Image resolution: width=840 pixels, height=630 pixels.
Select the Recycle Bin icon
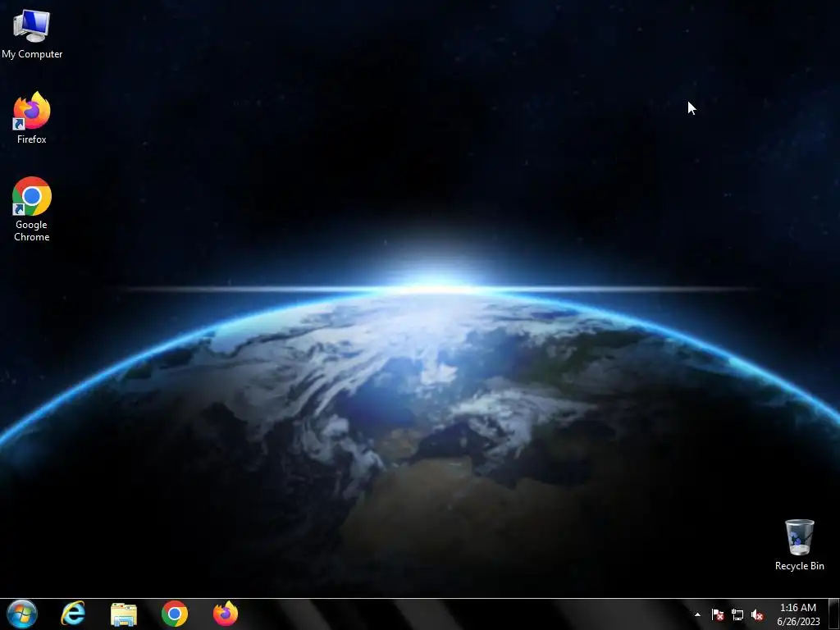pyautogui.click(x=799, y=545)
